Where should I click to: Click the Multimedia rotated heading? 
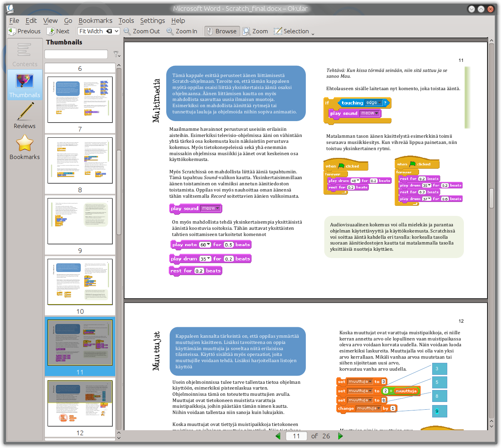point(156,101)
